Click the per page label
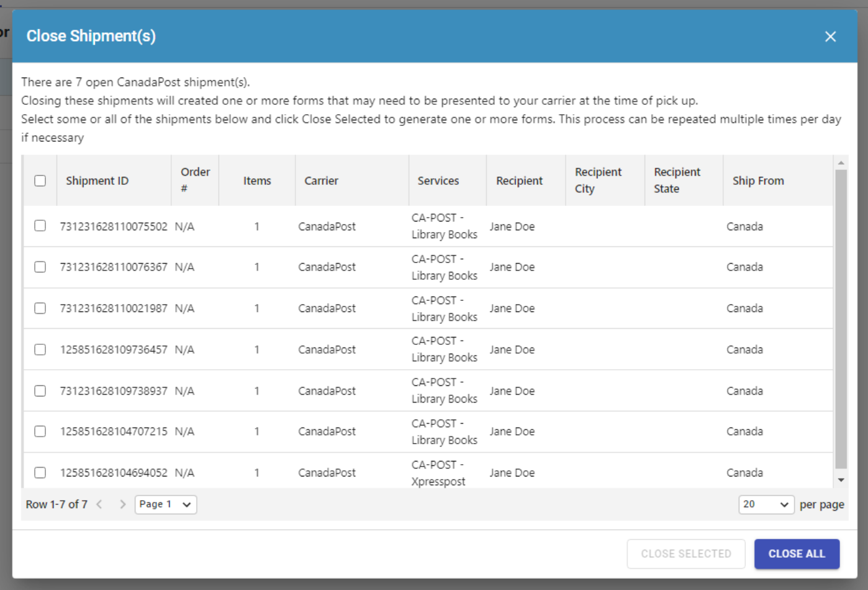 point(822,504)
